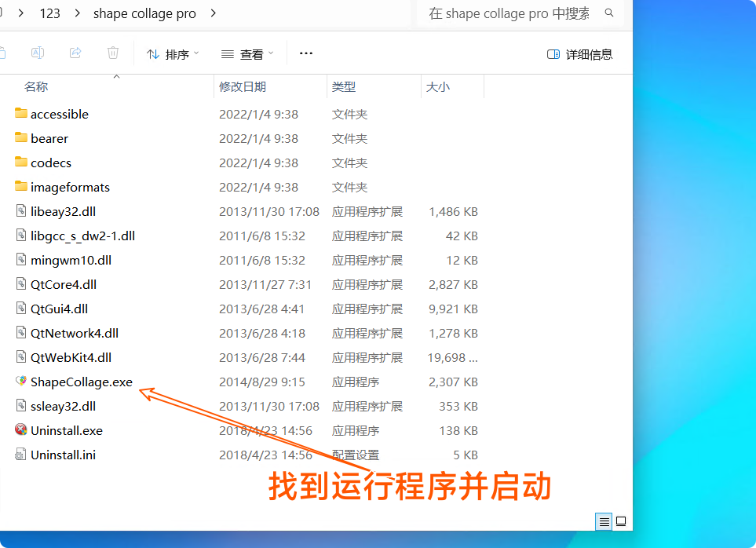Viewport: 756px width, 548px height.
Task: Select the libeay32.dll file icon
Action: tap(20, 210)
